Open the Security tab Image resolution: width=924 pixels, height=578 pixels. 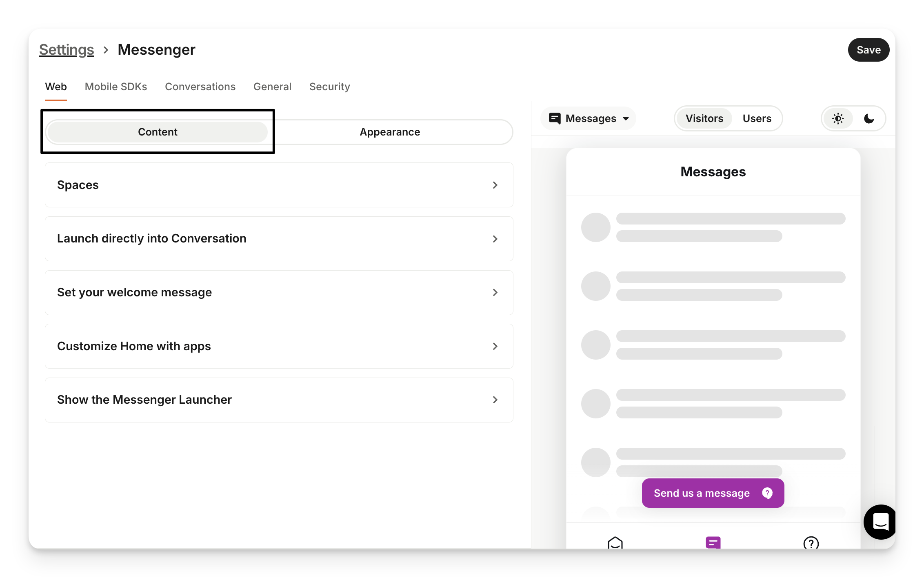click(x=329, y=87)
